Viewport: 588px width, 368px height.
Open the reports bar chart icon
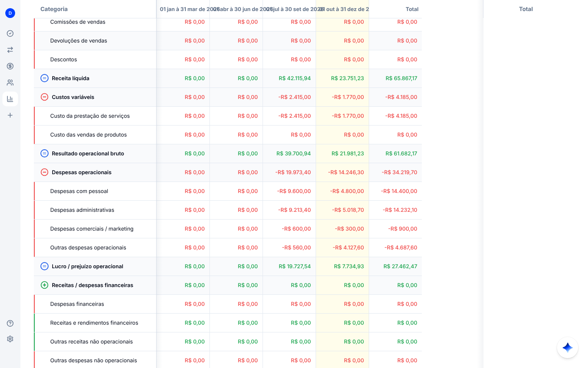tap(10, 99)
